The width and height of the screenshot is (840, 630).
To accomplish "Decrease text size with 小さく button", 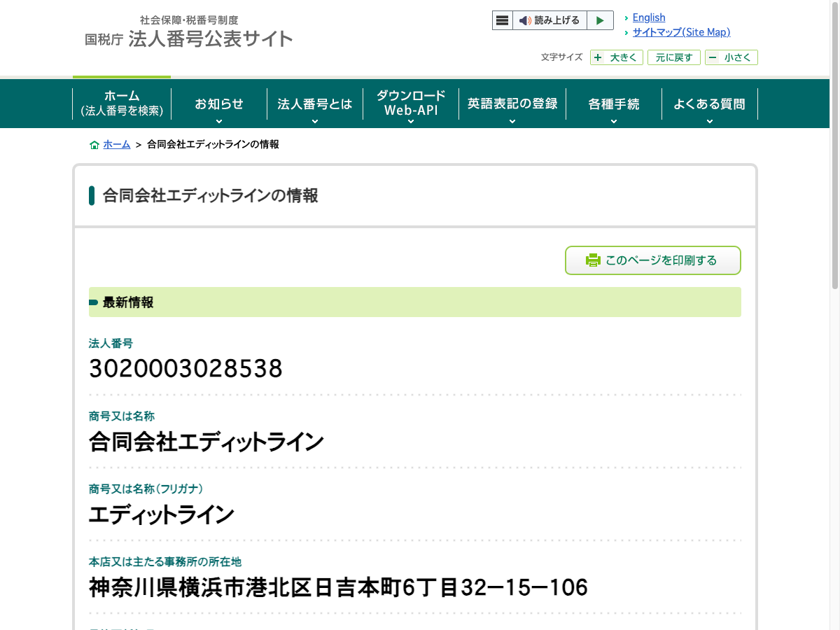I will (731, 57).
